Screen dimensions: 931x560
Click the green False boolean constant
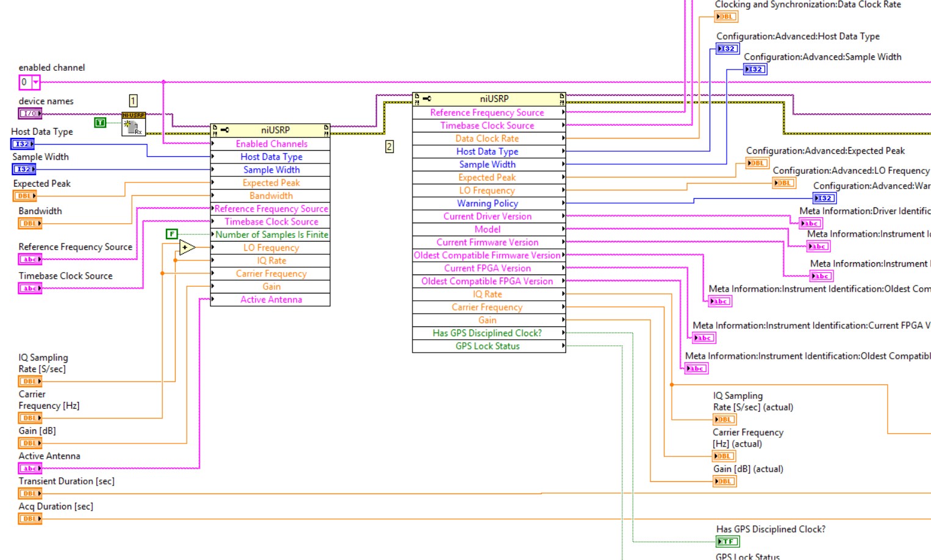click(172, 234)
